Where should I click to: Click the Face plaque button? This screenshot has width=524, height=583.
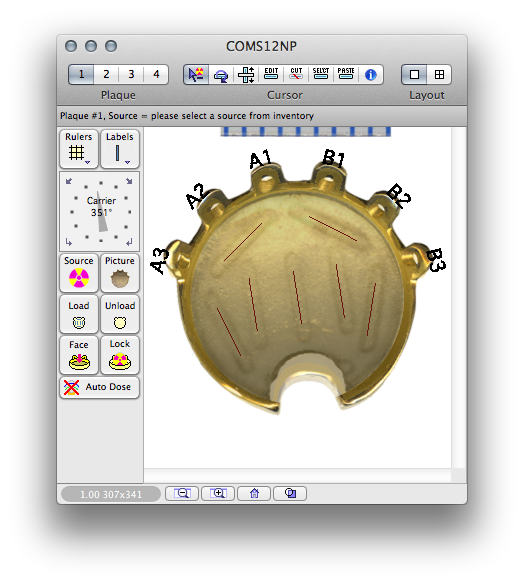pyautogui.click(x=79, y=355)
